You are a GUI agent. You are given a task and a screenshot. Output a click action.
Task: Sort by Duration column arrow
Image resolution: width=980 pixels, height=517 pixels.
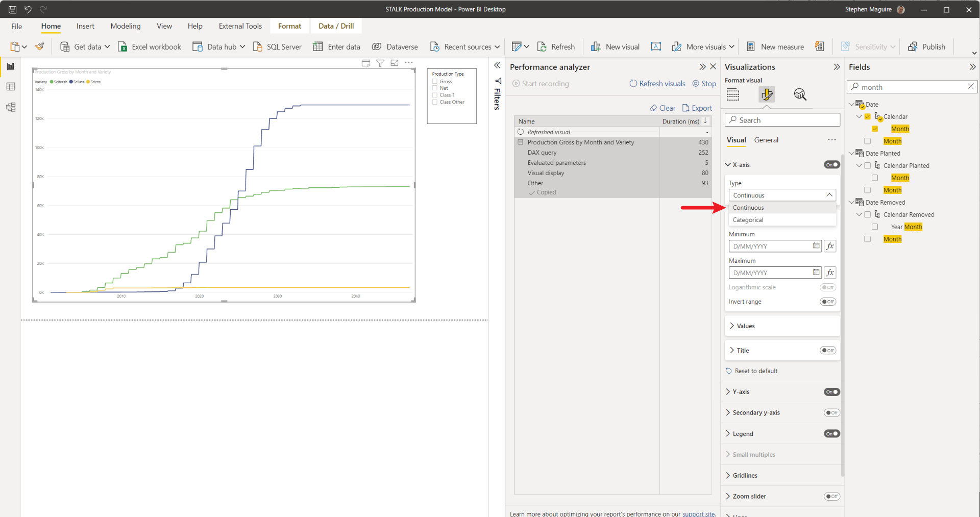tap(705, 121)
